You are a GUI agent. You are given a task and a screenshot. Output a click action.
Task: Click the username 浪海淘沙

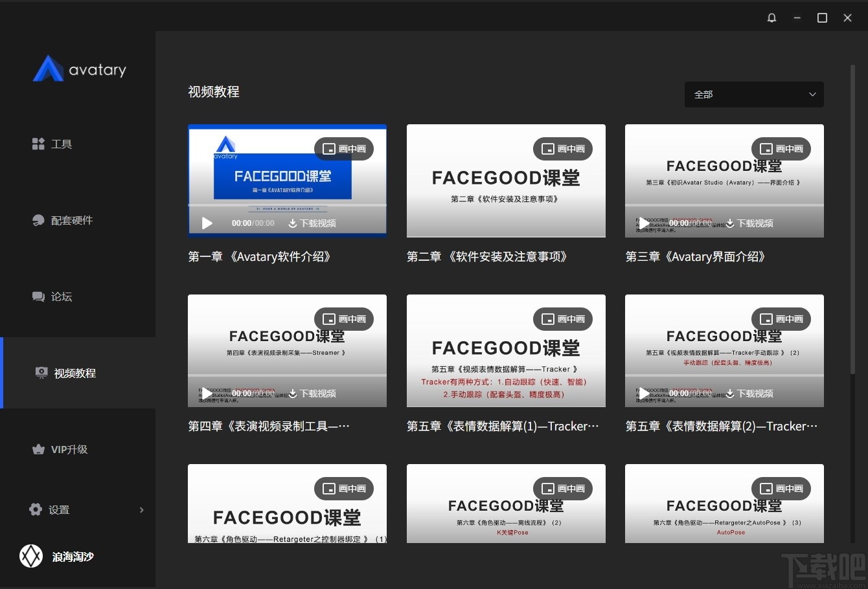tap(73, 557)
